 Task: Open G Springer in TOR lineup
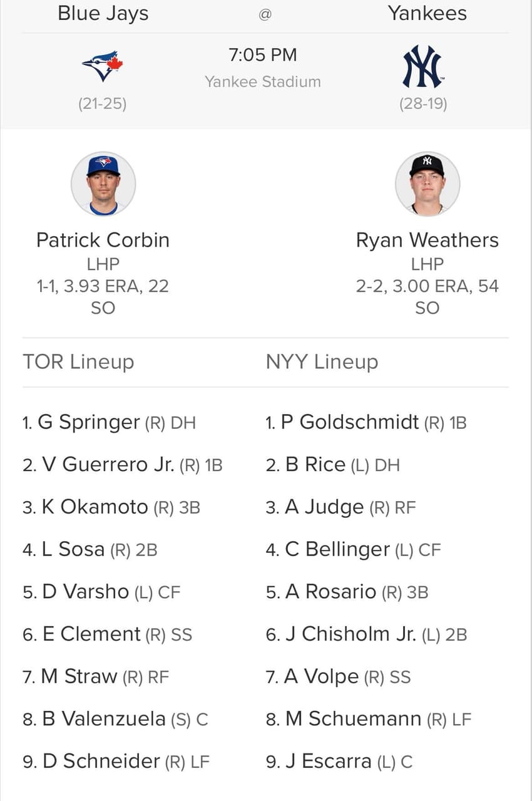pyautogui.click(x=109, y=422)
